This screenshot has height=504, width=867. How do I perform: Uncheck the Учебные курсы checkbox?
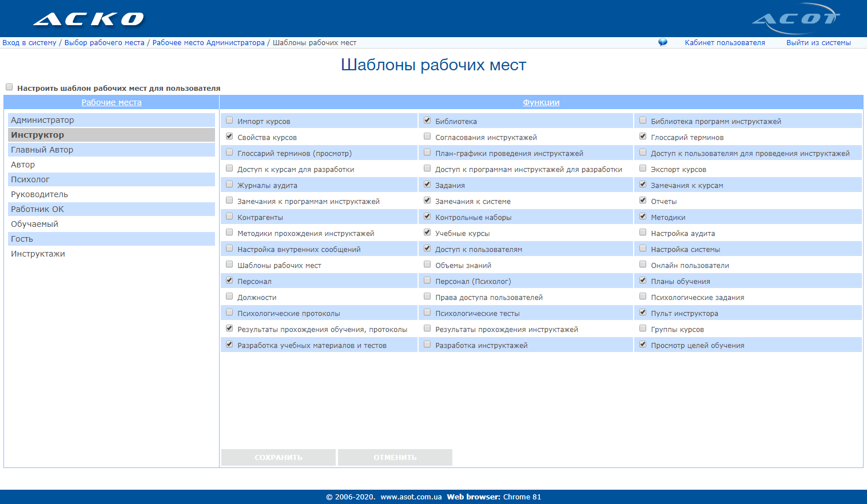(x=427, y=233)
